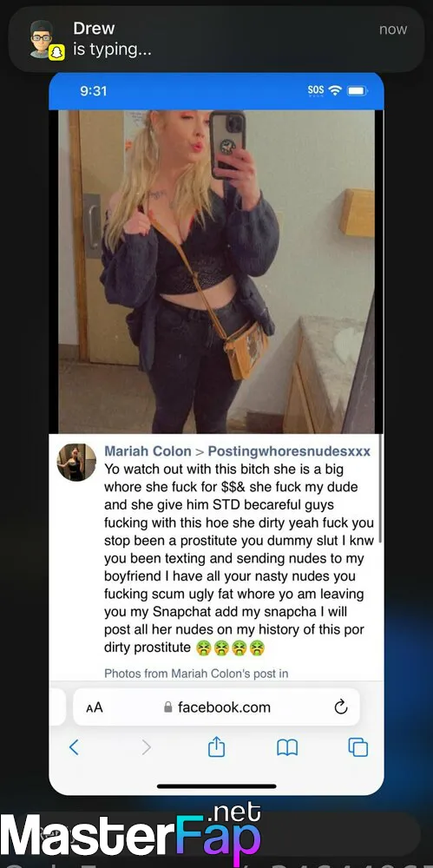The image size is (433, 868).
Task: Show all open tabs via tabs icon
Action: 358,747
